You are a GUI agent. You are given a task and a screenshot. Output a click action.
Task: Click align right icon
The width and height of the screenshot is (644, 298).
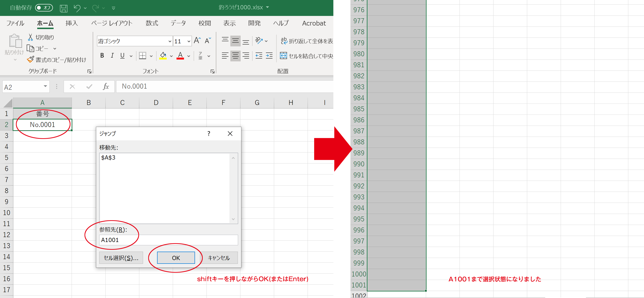tap(246, 56)
